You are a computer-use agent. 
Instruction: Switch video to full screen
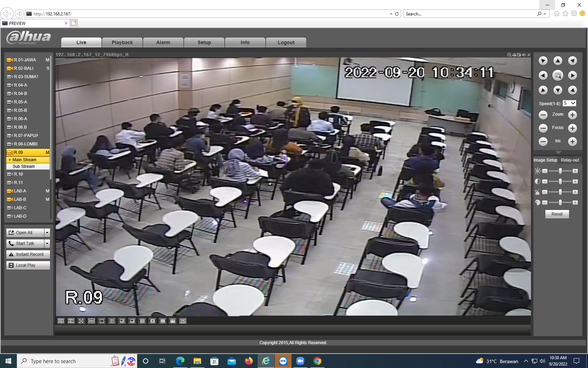pyautogui.click(x=81, y=321)
